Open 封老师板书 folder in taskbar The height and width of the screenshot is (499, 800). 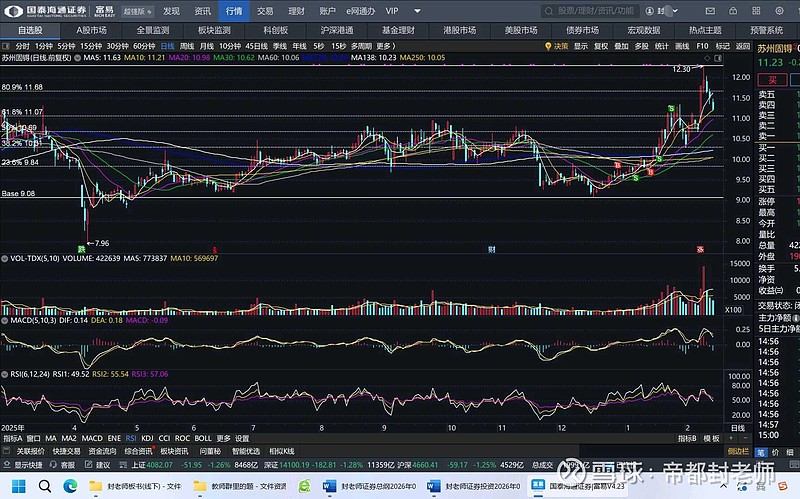[135, 486]
